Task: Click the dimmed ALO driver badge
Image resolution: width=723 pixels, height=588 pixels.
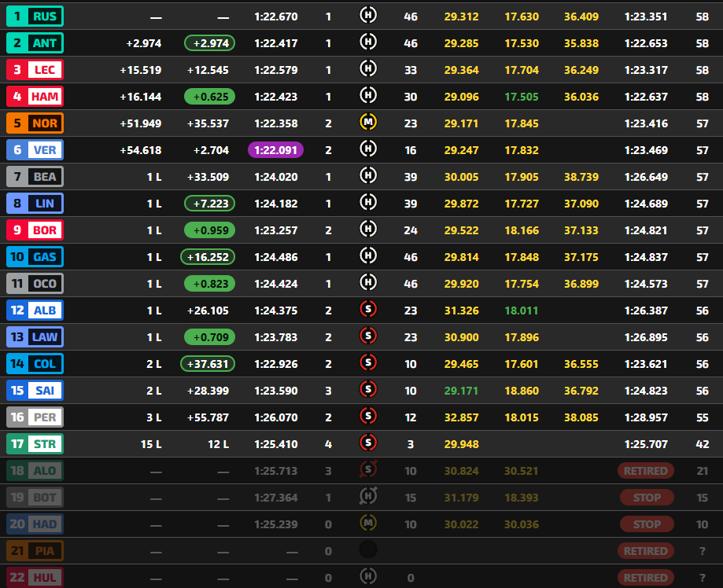Action: [35, 471]
